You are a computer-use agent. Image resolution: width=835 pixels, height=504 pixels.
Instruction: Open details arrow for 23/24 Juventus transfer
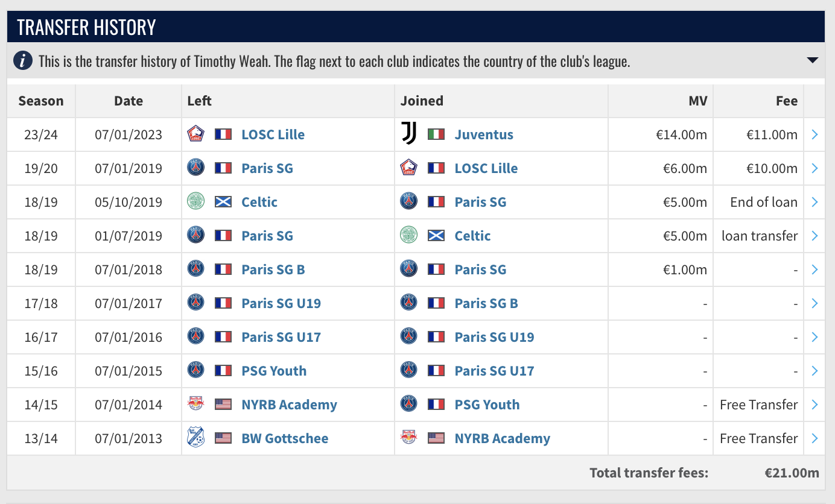point(814,134)
